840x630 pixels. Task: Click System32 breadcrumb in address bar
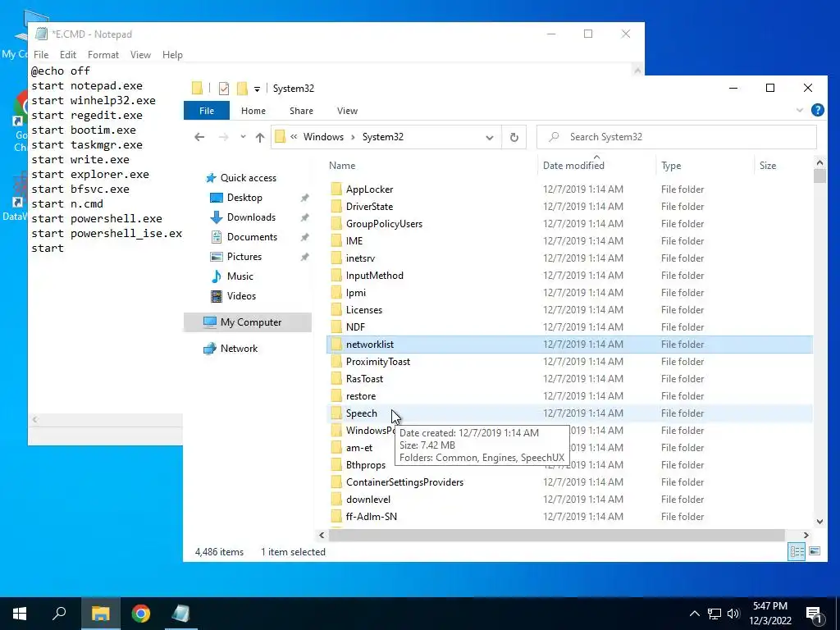pos(383,137)
